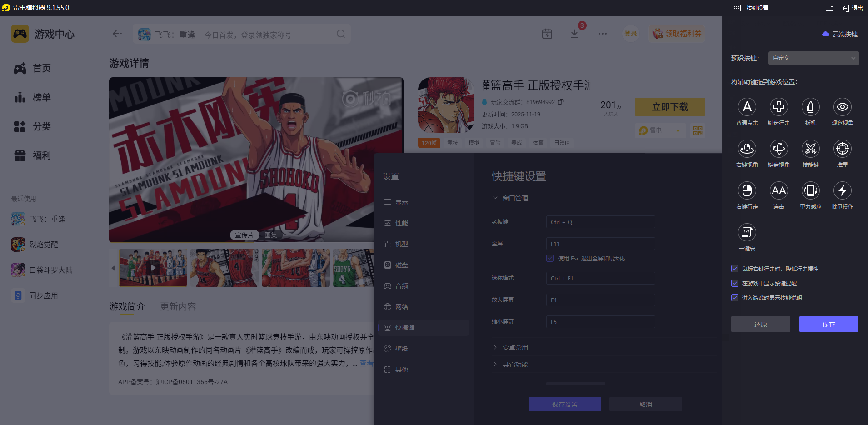
Task: Uncheck 使用 Esc 退出全屏和最大化
Action: [550, 258]
